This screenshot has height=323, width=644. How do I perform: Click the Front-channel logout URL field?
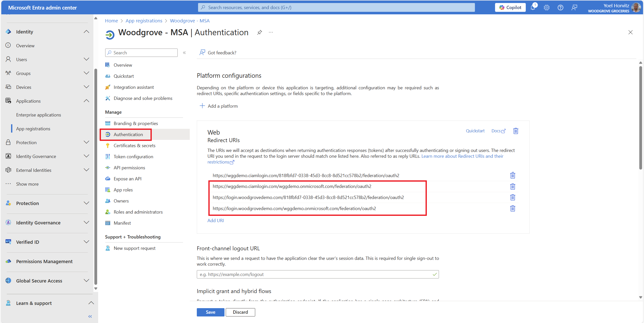(315, 274)
